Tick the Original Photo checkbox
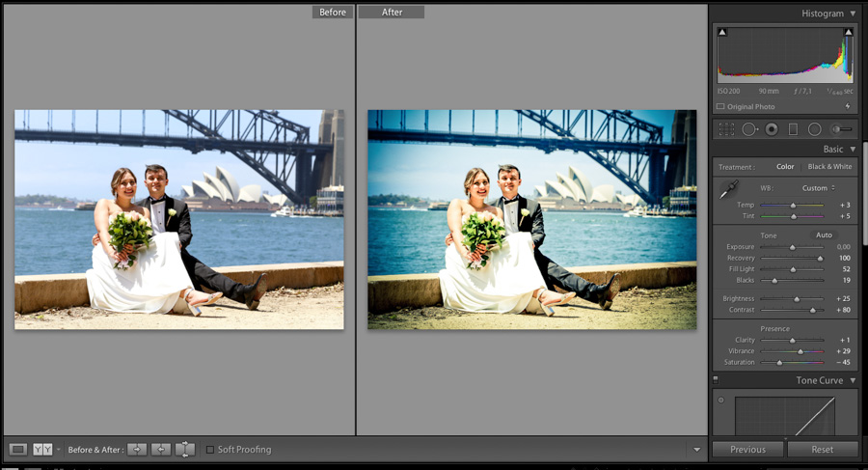Viewport: 868px width, 470px height. (720, 106)
